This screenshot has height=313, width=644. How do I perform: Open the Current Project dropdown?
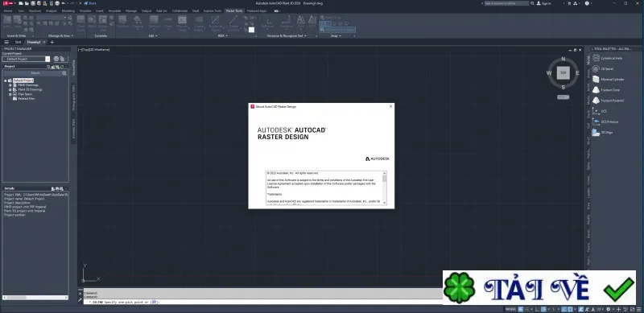click(47, 60)
